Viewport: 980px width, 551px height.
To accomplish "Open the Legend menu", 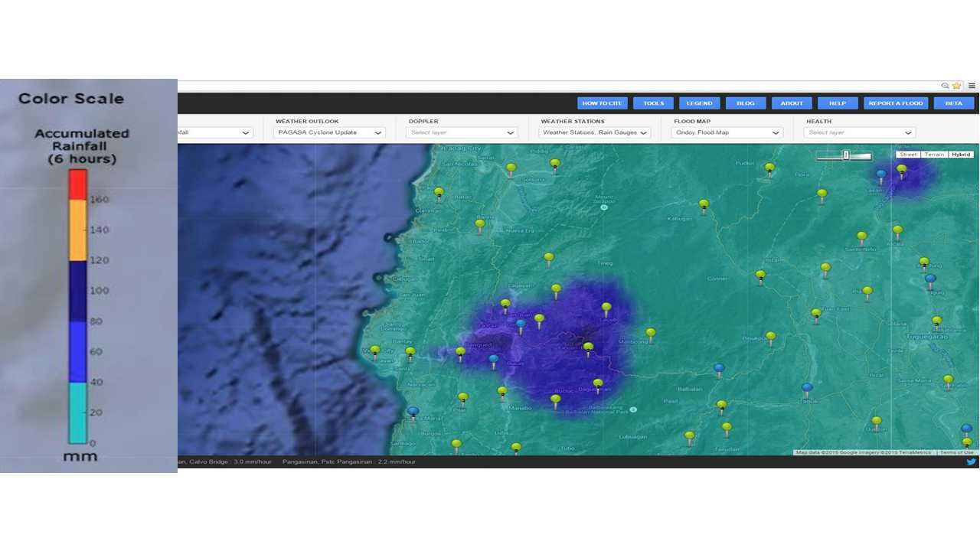I will point(699,103).
